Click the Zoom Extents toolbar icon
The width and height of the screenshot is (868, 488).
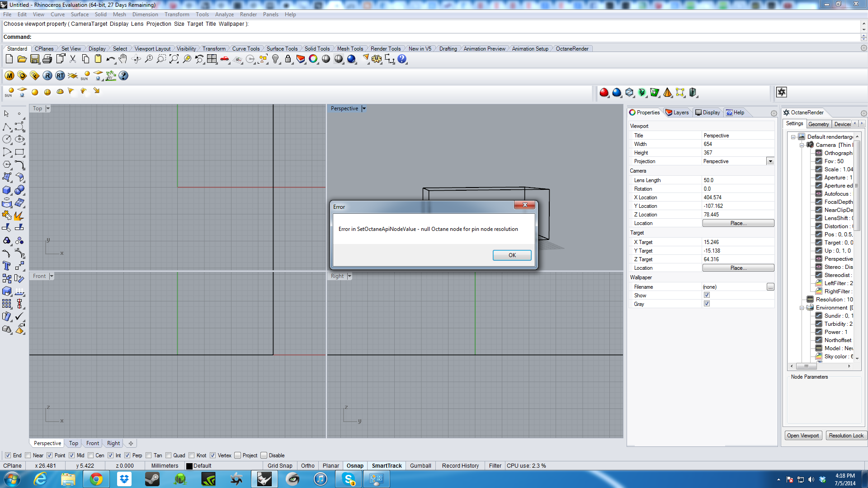click(174, 59)
